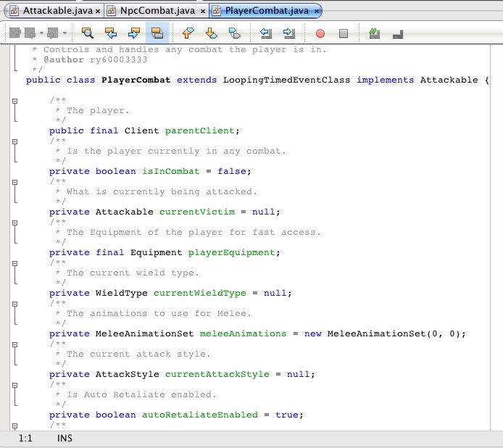Click the currentAttackStyle variable
The image size is (503, 448).
(217, 374)
